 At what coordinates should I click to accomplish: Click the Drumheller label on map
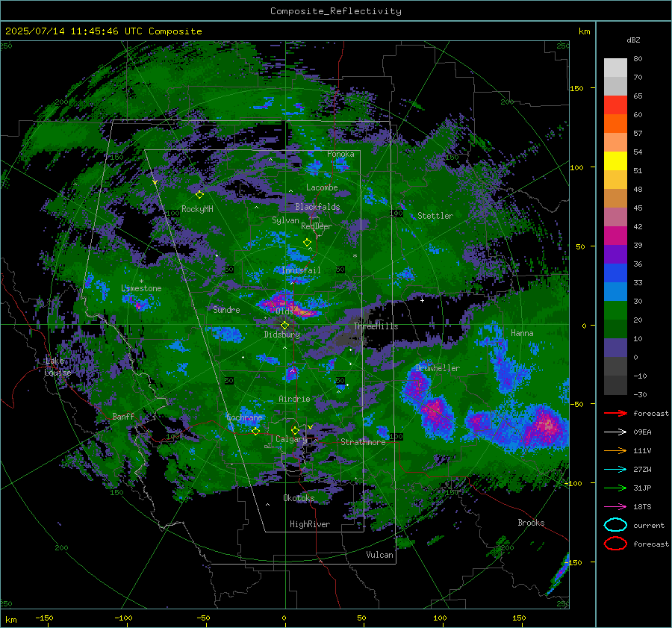click(438, 368)
